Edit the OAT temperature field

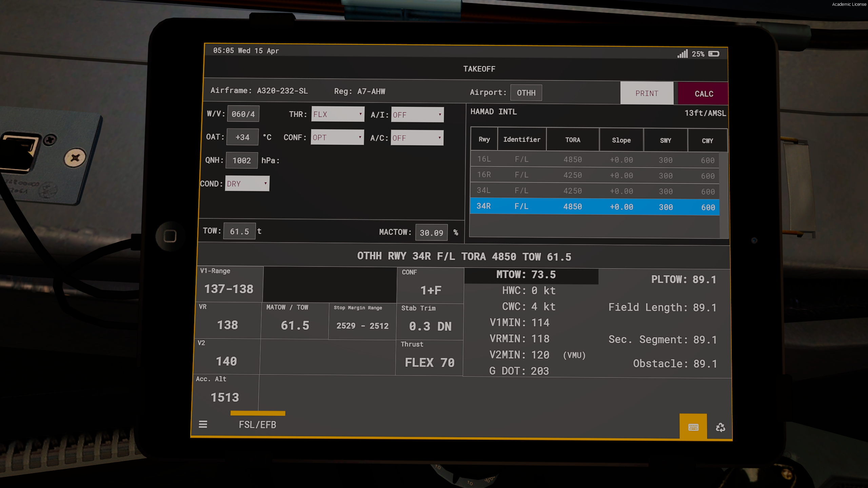click(242, 137)
